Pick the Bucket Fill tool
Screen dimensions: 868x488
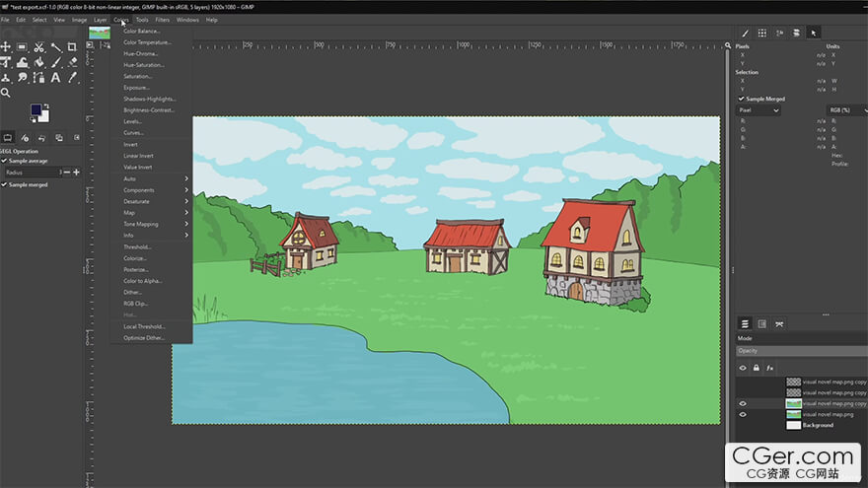tap(38, 62)
